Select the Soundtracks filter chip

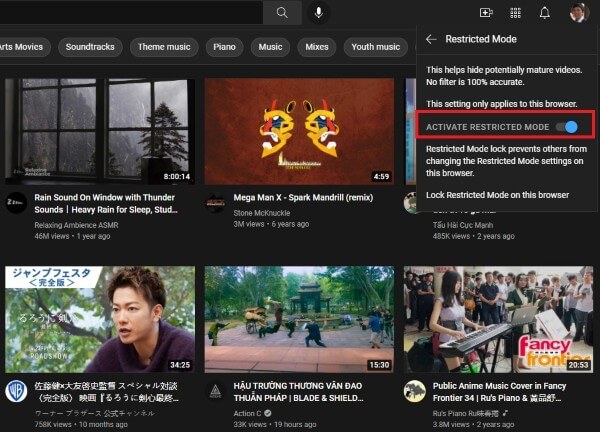click(91, 46)
